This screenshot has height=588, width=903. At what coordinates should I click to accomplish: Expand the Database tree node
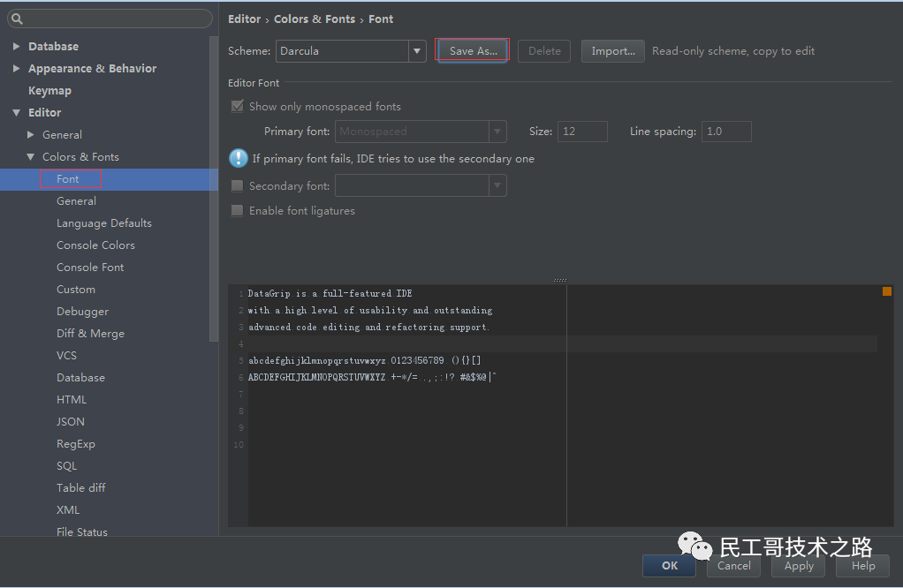tap(17, 46)
